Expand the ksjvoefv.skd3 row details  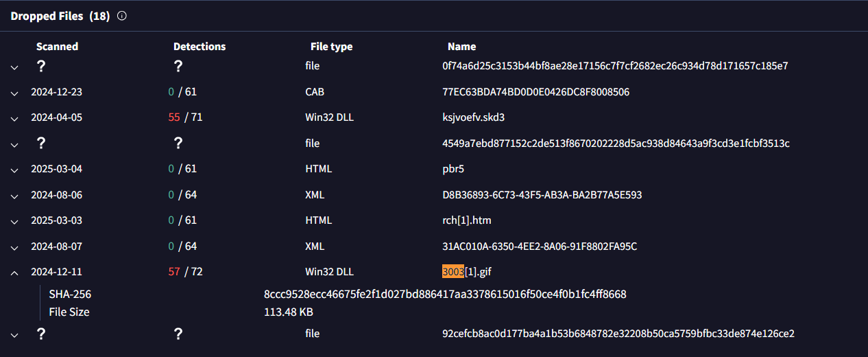tap(14, 118)
